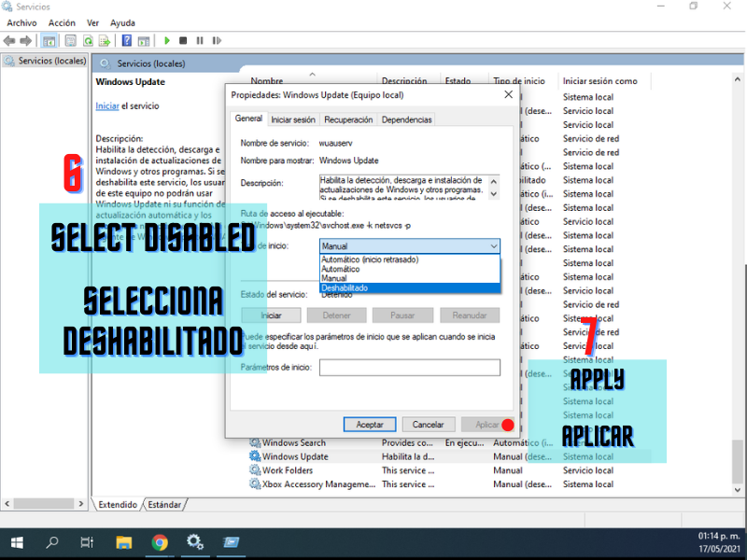This screenshot has height=560, width=747.
Task: Click the Export list toolbar icon
Action: point(105,41)
